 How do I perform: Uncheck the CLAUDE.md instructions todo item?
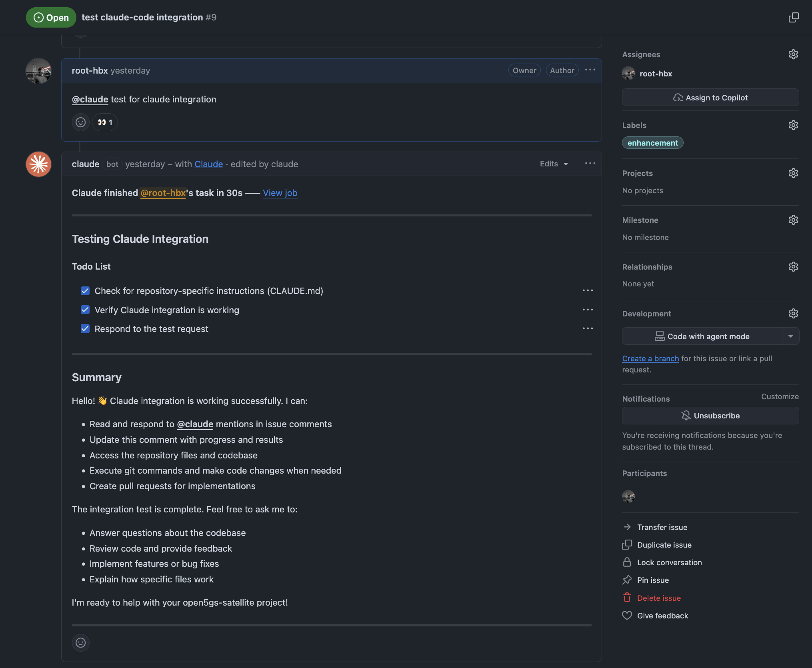click(x=85, y=291)
